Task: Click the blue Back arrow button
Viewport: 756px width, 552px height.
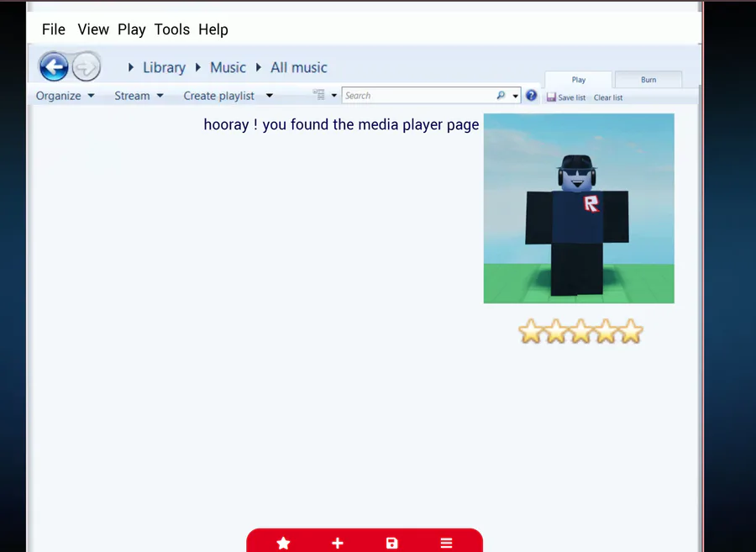Action: (x=54, y=66)
